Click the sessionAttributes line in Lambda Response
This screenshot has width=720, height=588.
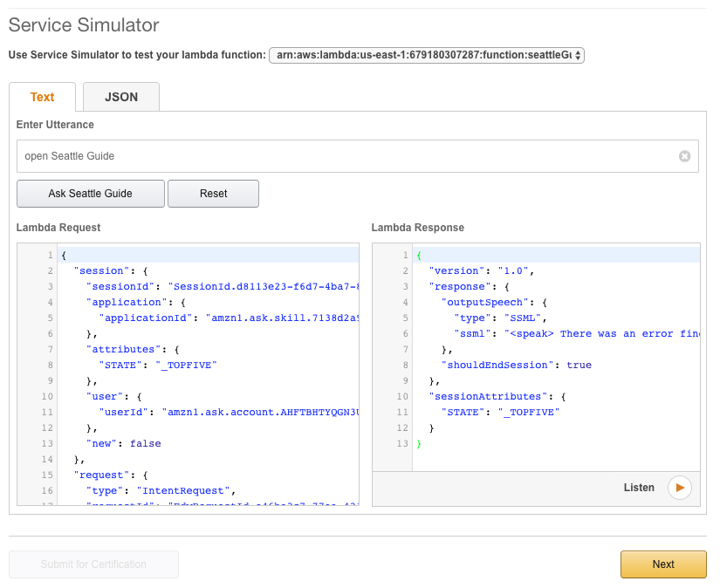pyautogui.click(x=496, y=396)
